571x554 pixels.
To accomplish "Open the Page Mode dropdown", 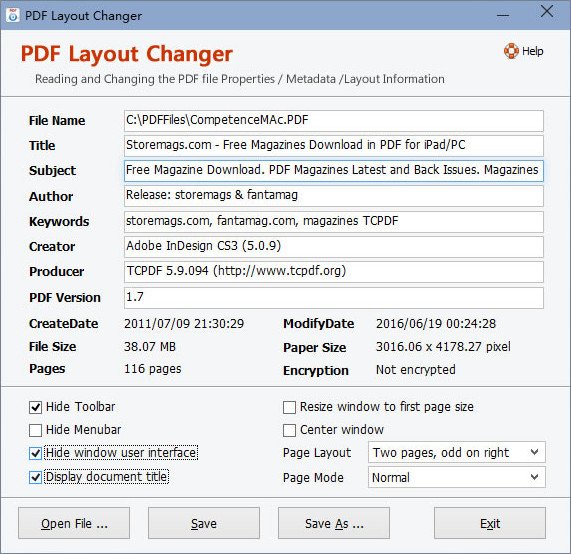I will pyautogui.click(x=457, y=477).
